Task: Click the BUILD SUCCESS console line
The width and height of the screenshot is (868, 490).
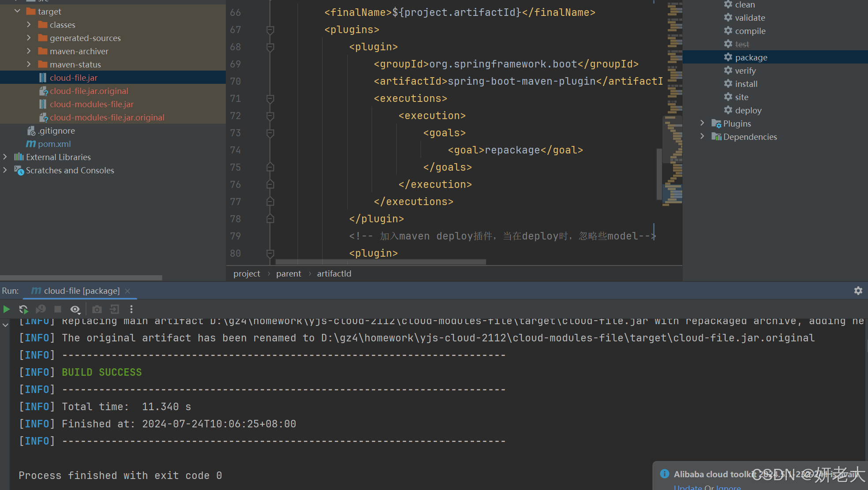Action: coord(102,372)
